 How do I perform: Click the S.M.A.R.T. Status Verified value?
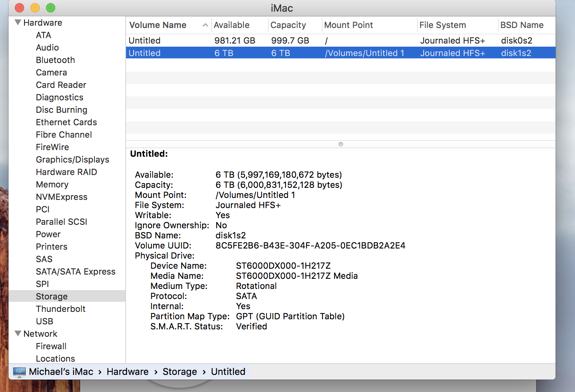click(251, 326)
